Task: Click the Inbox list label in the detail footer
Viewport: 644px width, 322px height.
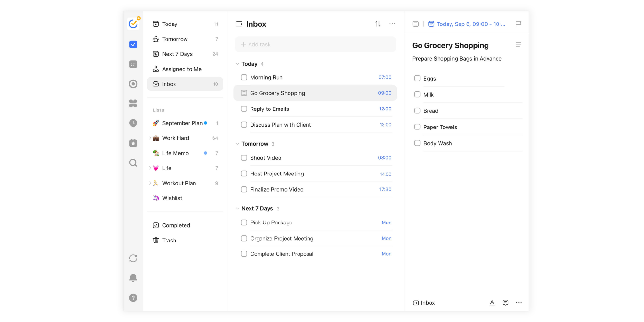Action: coord(428,303)
